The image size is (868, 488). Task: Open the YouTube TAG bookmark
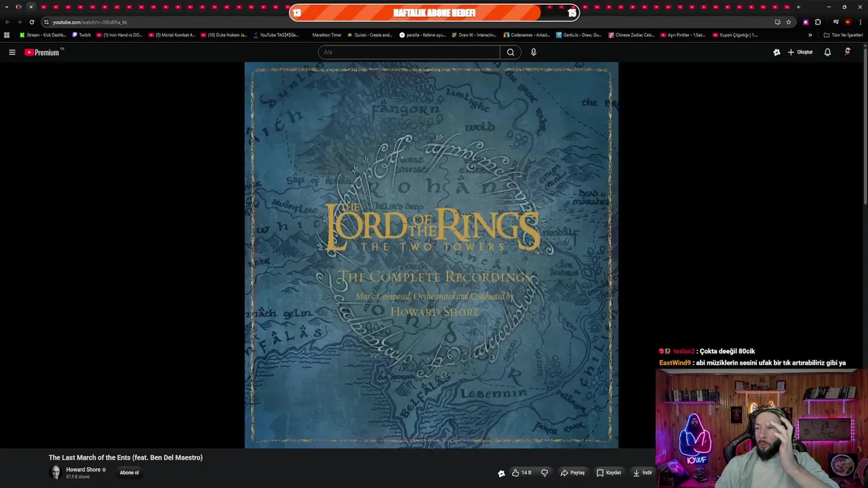[x=276, y=35]
